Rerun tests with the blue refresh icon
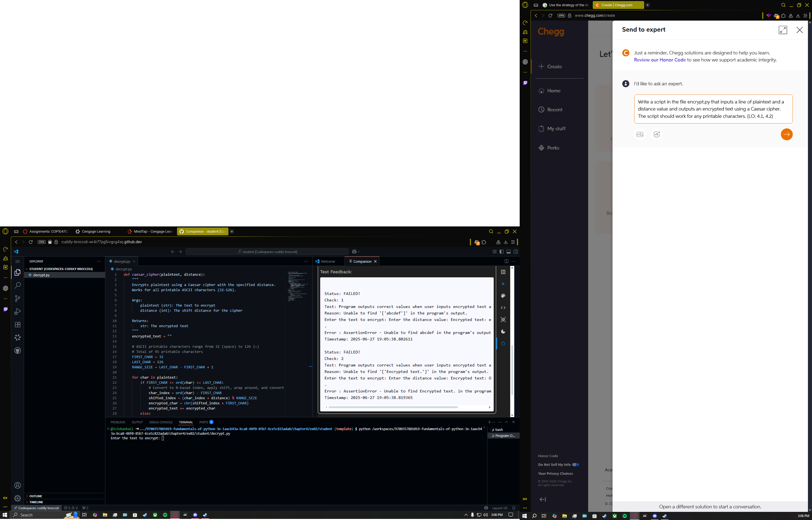 pyautogui.click(x=503, y=343)
